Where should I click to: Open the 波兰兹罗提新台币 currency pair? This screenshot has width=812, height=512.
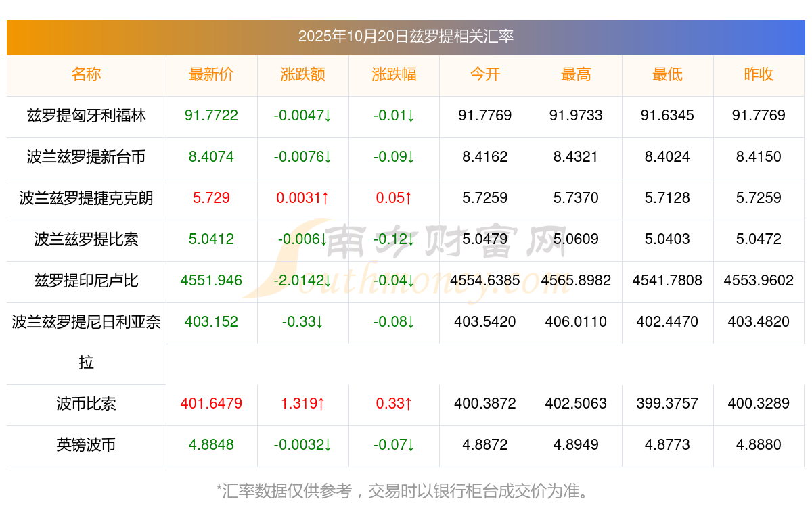[x=86, y=157]
